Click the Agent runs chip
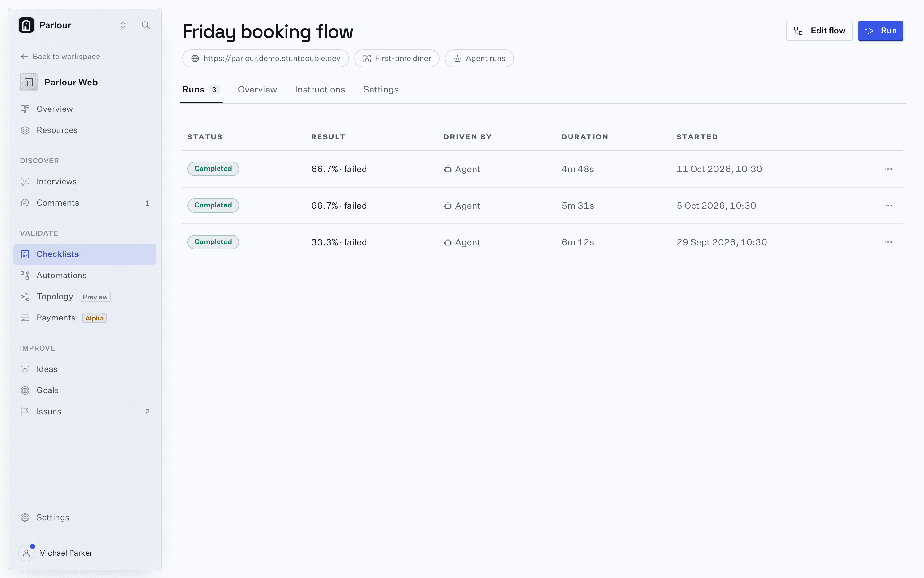 [x=479, y=58]
